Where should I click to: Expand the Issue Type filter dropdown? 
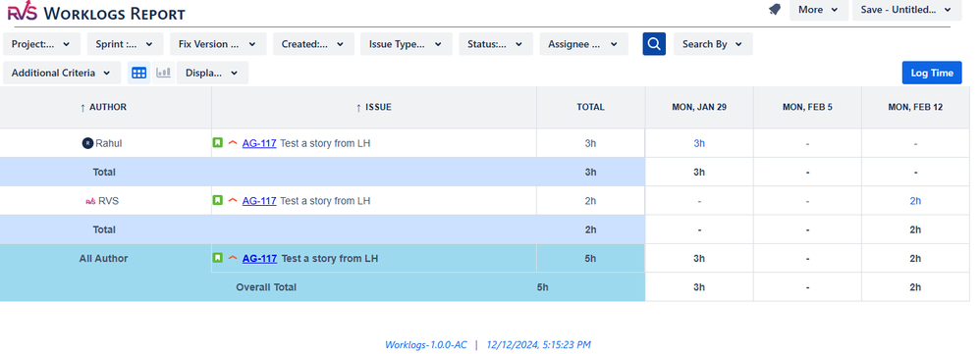point(407,44)
